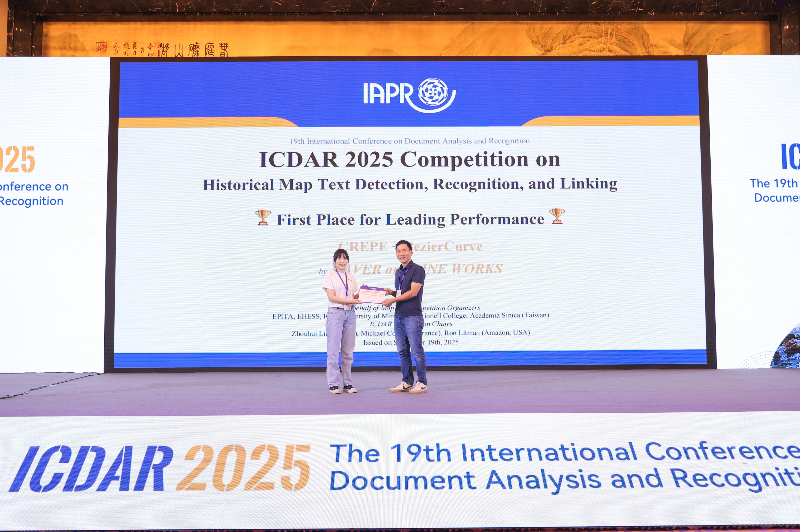Click the calligraphy characters on the painting

point(193,50)
